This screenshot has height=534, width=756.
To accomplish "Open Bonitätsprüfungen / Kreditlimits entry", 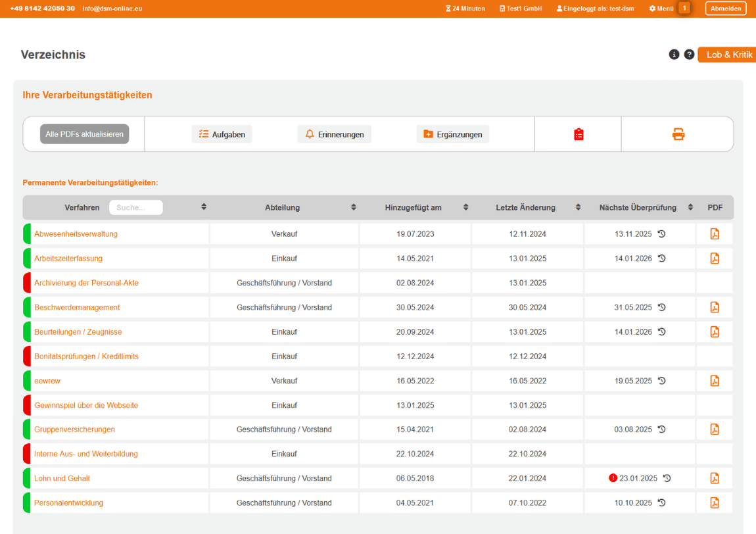I will click(x=86, y=356).
